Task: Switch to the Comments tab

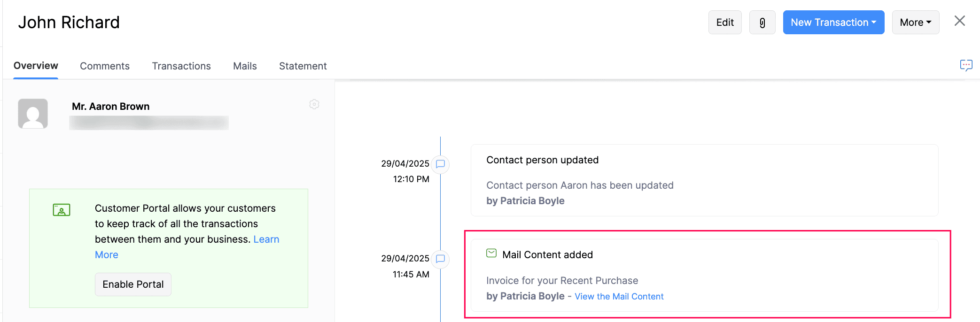Action: (105, 66)
